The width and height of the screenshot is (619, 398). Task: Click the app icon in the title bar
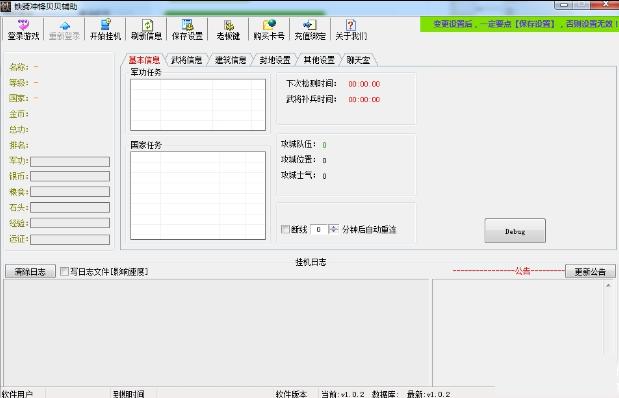[6, 6]
